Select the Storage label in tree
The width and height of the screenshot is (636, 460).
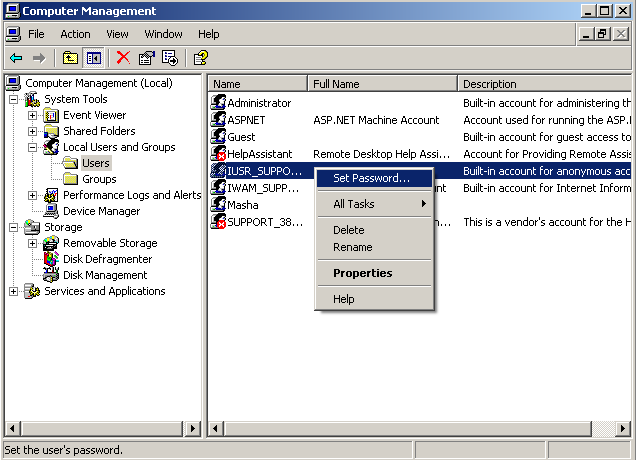63,227
